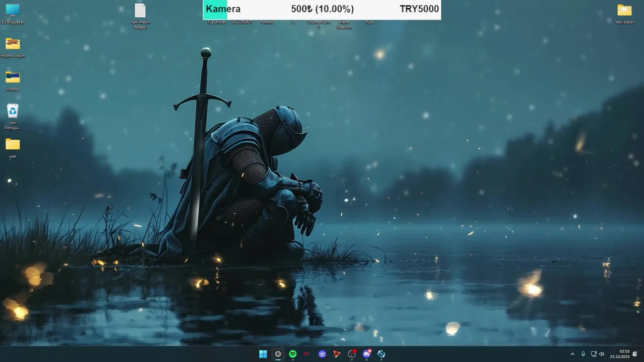Select the Yeni Metin Belgesi text file icon
Viewport: 644px width, 362px height.
[x=140, y=16]
